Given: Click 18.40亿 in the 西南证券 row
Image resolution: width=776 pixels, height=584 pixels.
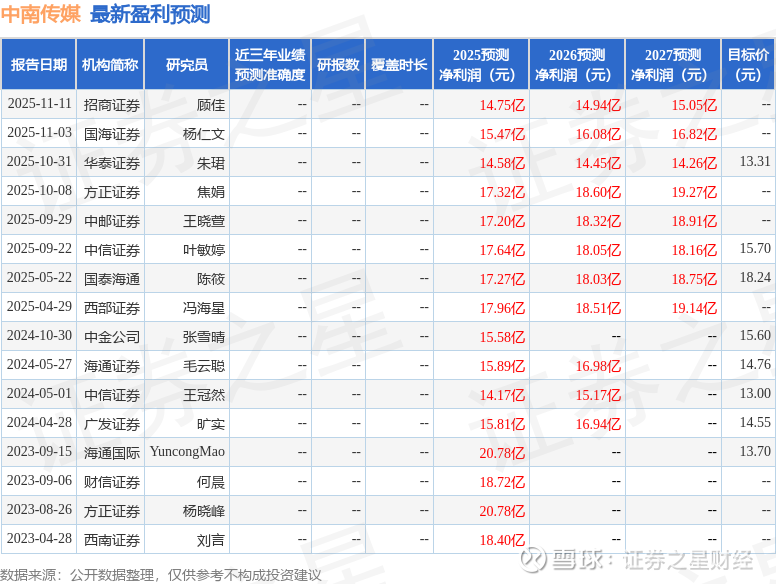Looking at the screenshot, I should click(x=502, y=539).
